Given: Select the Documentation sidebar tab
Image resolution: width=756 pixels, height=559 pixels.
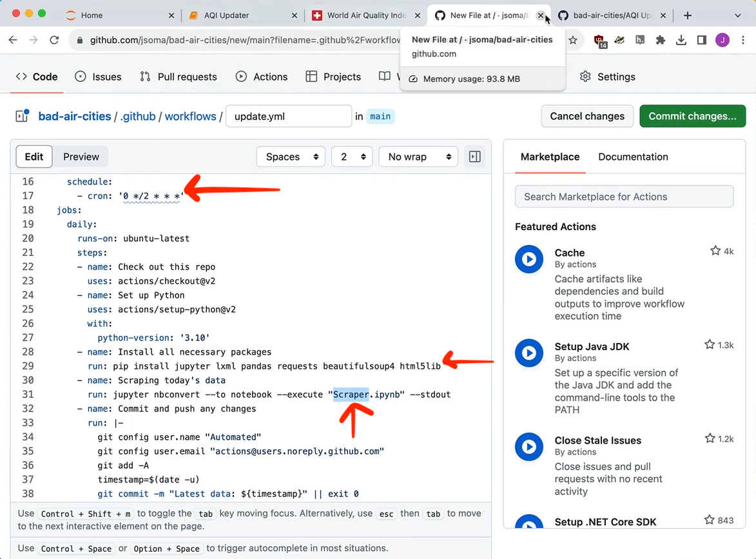Looking at the screenshot, I should click(633, 157).
